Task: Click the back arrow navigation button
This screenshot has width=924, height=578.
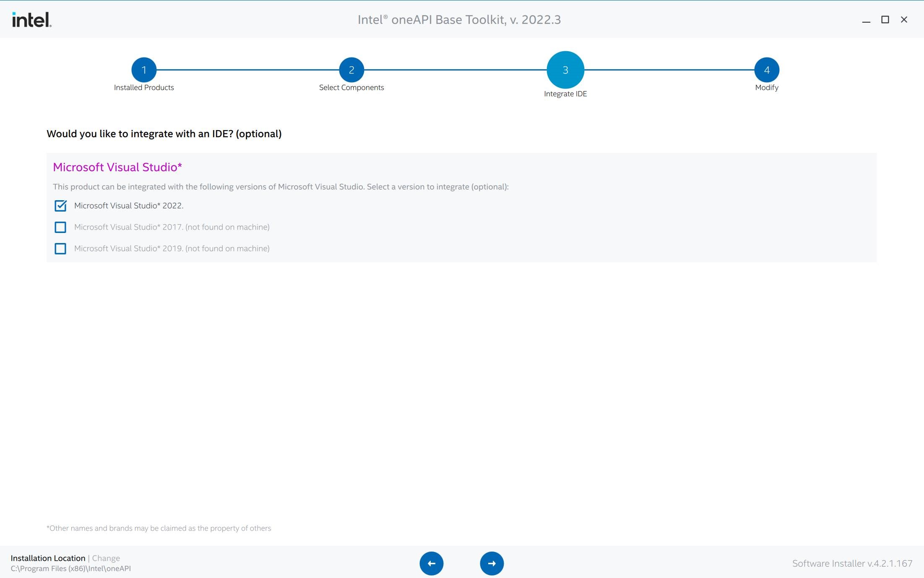Action: [x=432, y=563]
